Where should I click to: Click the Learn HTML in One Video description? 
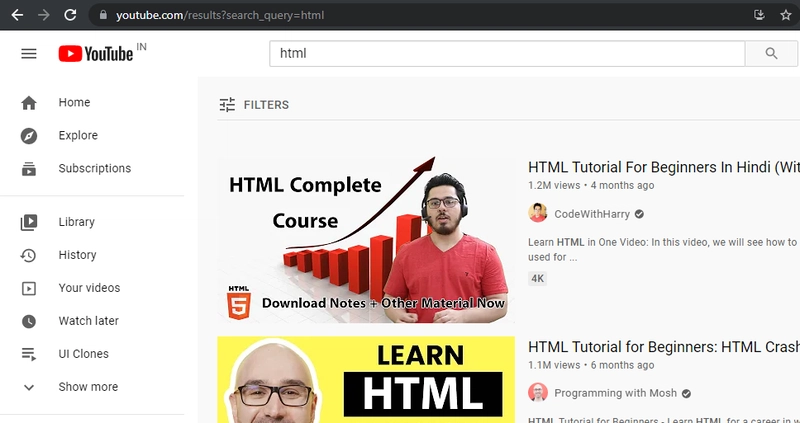pos(664,250)
